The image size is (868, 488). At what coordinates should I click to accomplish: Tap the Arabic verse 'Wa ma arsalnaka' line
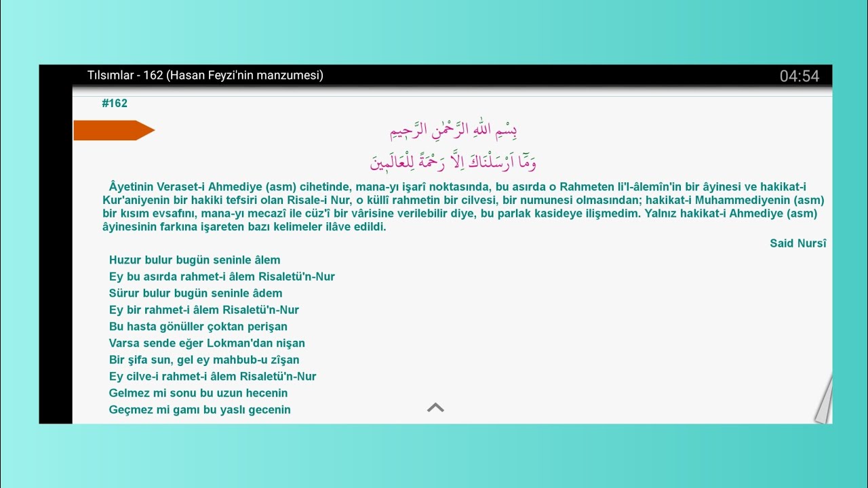point(453,161)
